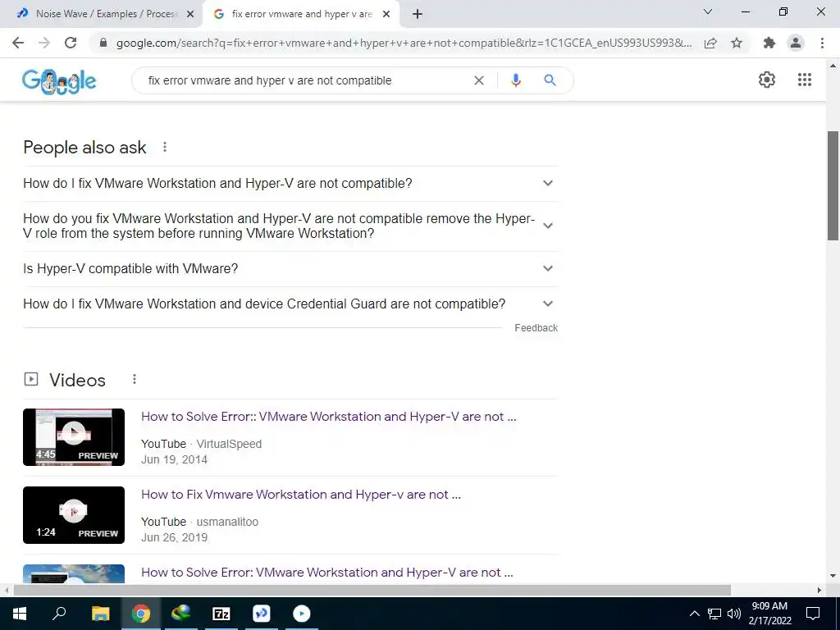The image size is (840, 630).
Task: Start voice search with the microphone
Action: 515,80
